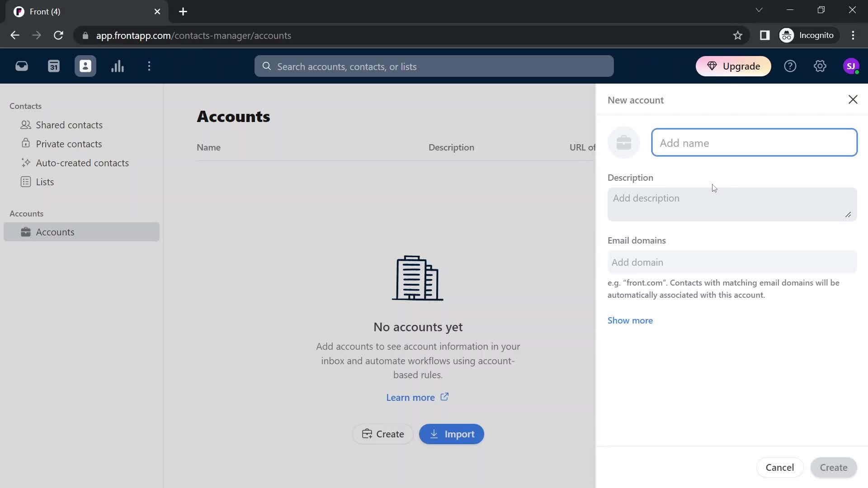Select Shared contacts in sidebar
The height and width of the screenshot is (488, 868).
(69, 125)
